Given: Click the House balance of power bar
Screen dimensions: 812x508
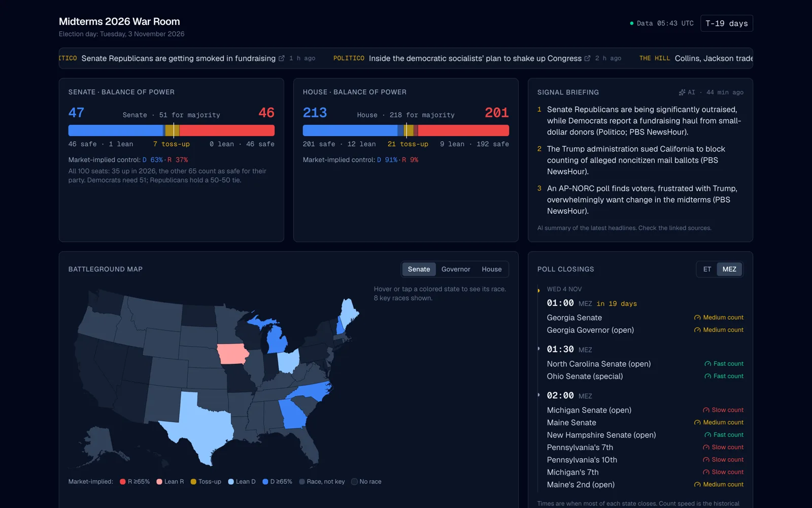Looking at the screenshot, I should [x=406, y=131].
